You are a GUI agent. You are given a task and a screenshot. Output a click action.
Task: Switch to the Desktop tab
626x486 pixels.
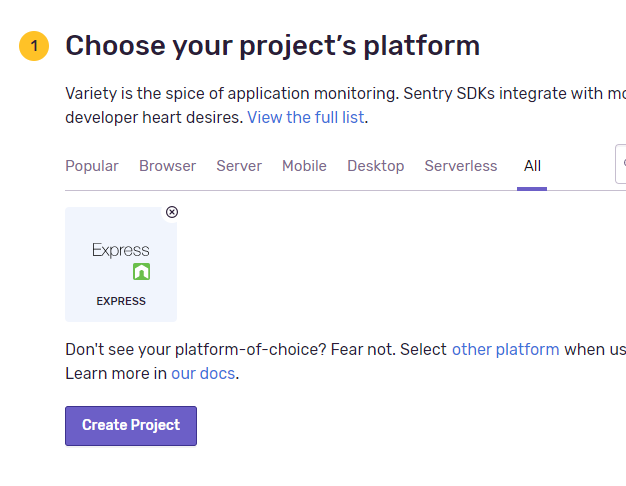pyautogui.click(x=375, y=166)
